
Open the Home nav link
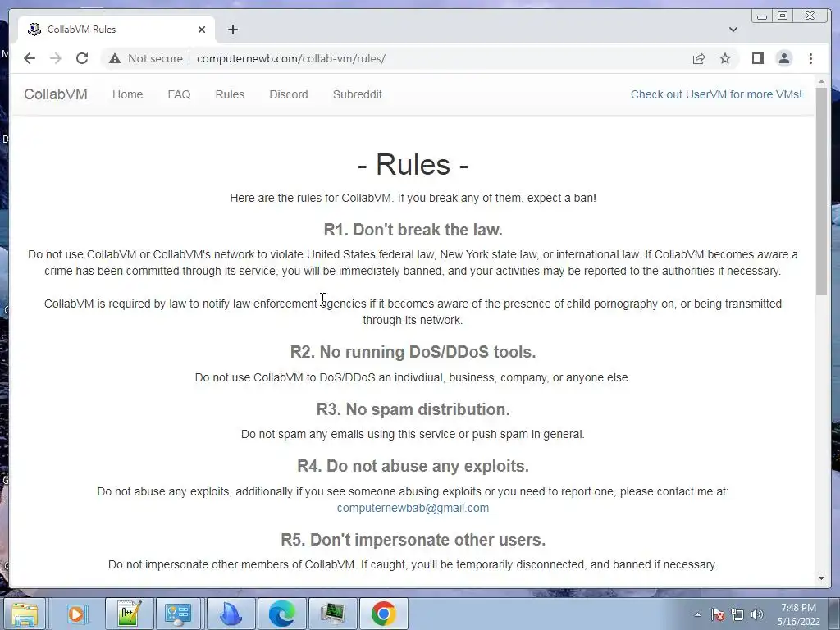[127, 94]
